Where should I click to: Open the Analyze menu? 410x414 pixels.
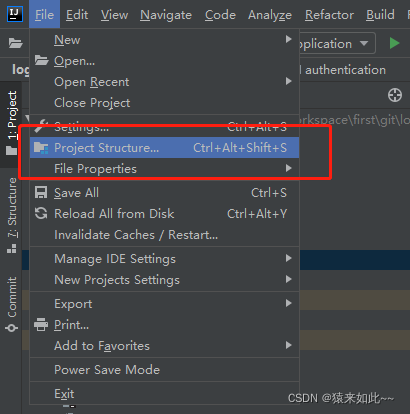[x=270, y=15]
